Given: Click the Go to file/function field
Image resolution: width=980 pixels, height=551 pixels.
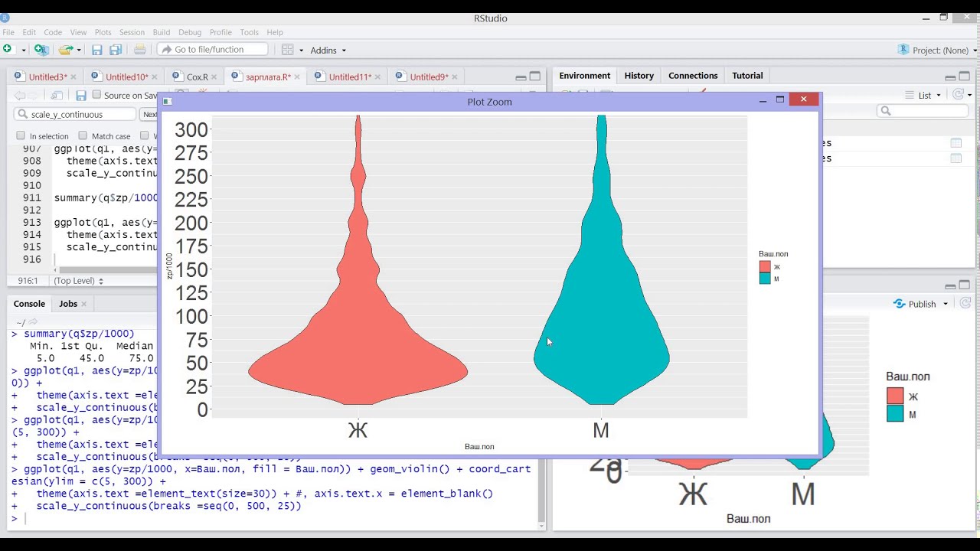Looking at the screenshot, I should click(213, 50).
